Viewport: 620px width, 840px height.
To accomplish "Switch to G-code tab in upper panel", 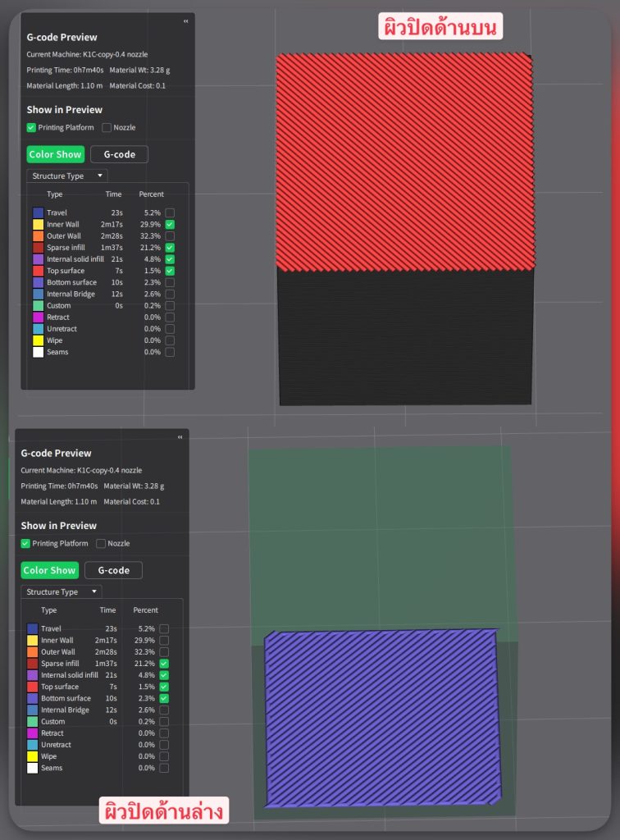I will 119,154.
